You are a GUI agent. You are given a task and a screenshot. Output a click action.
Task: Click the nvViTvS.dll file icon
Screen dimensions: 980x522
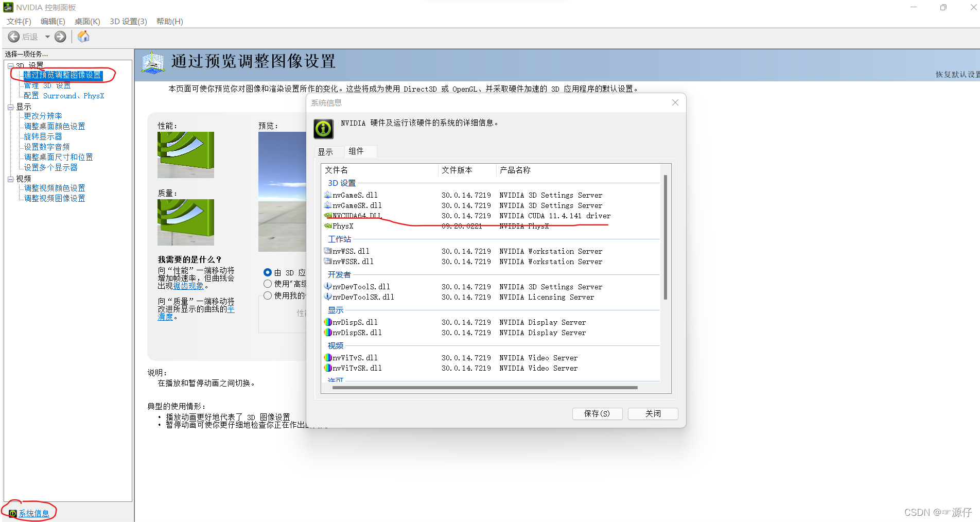(328, 358)
